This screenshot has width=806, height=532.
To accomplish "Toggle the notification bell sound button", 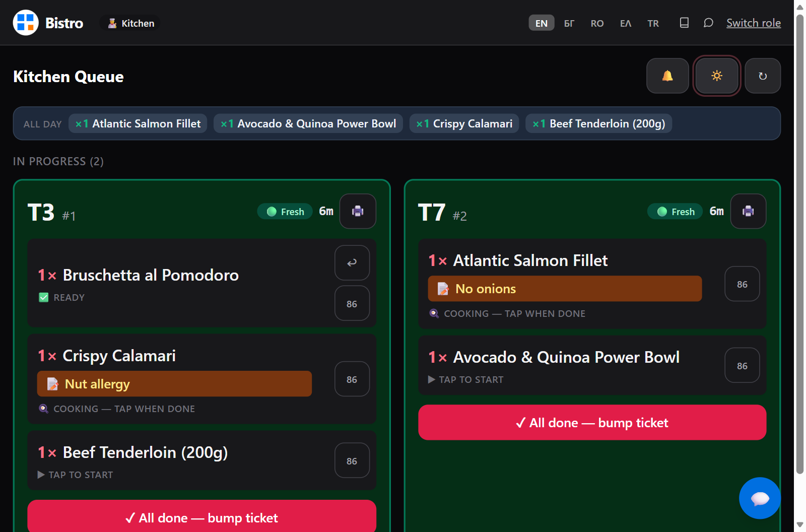I will [x=667, y=76].
